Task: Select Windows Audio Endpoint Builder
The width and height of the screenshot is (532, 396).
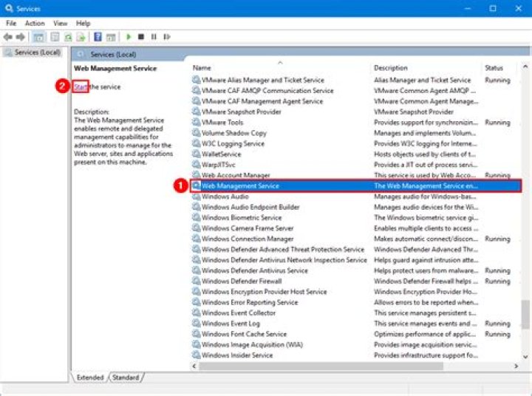Action: (x=250, y=207)
